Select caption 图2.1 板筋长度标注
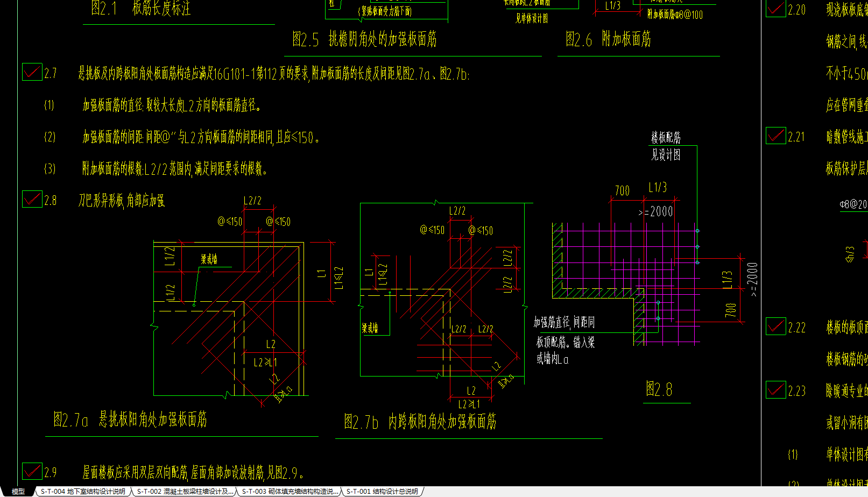Image resolution: width=868 pixels, height=497 pixels. tap(140, 8)
